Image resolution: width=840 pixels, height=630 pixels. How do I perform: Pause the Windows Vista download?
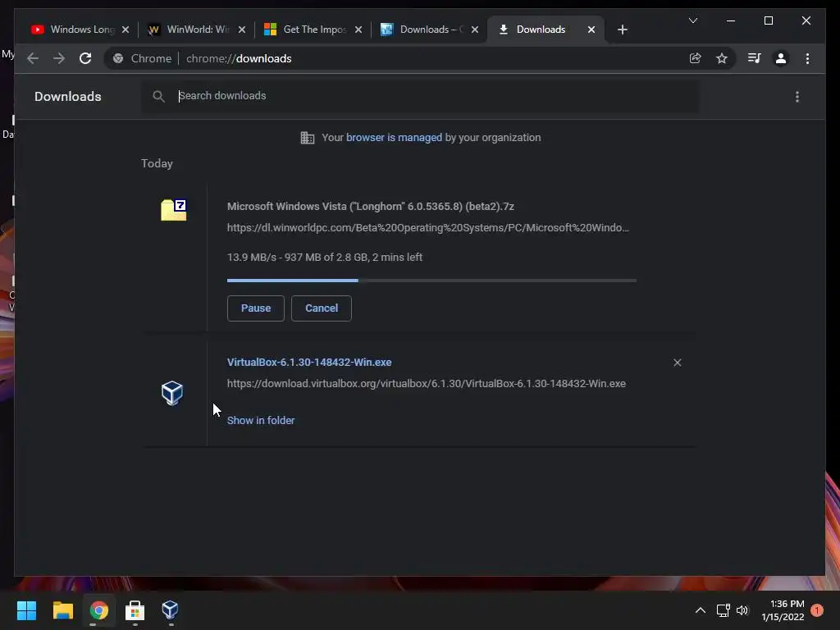coord(256,308)
